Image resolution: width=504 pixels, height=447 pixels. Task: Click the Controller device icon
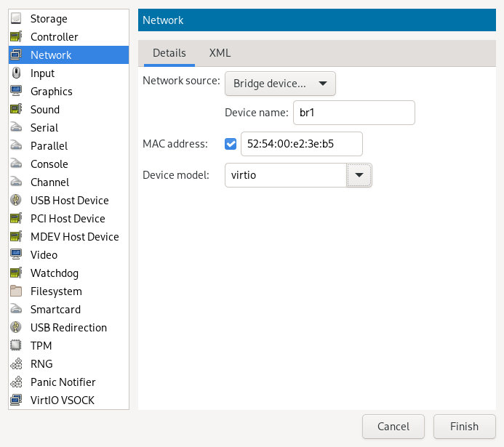pyautogui.click(x=16, y=37)
